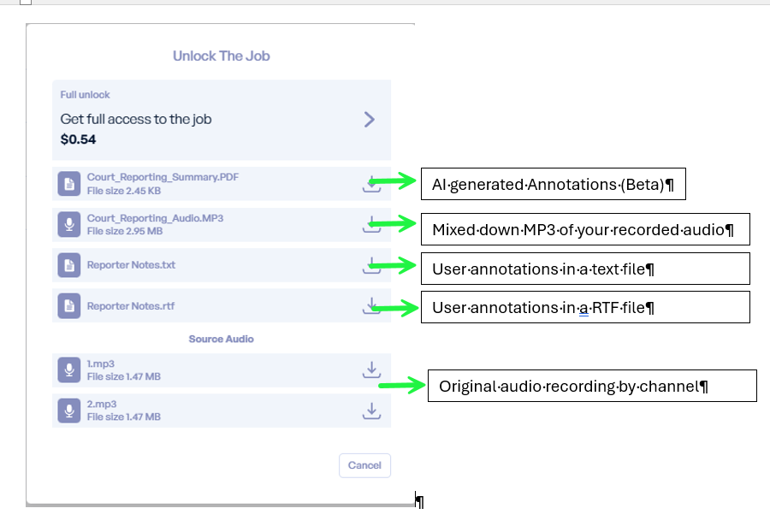Download the 1.mp3 source audio

[x=371, y=369]
